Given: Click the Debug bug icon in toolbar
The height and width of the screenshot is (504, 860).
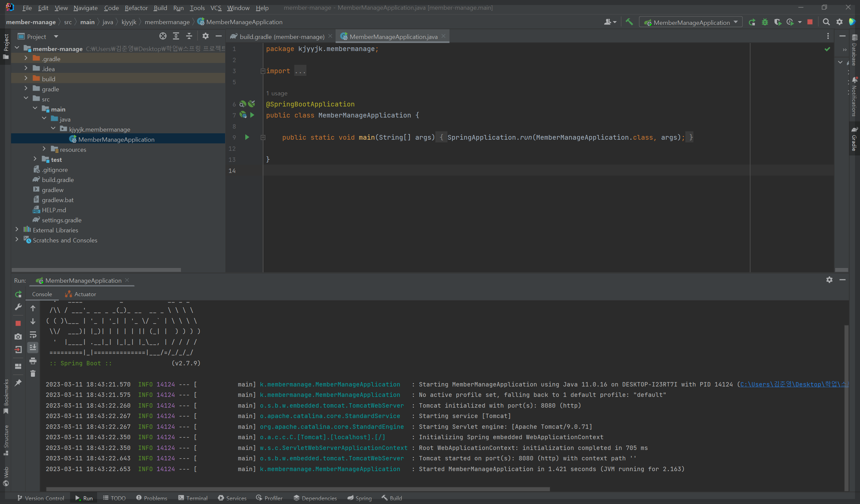Looking at the screenshot, I should coord(765,22).
